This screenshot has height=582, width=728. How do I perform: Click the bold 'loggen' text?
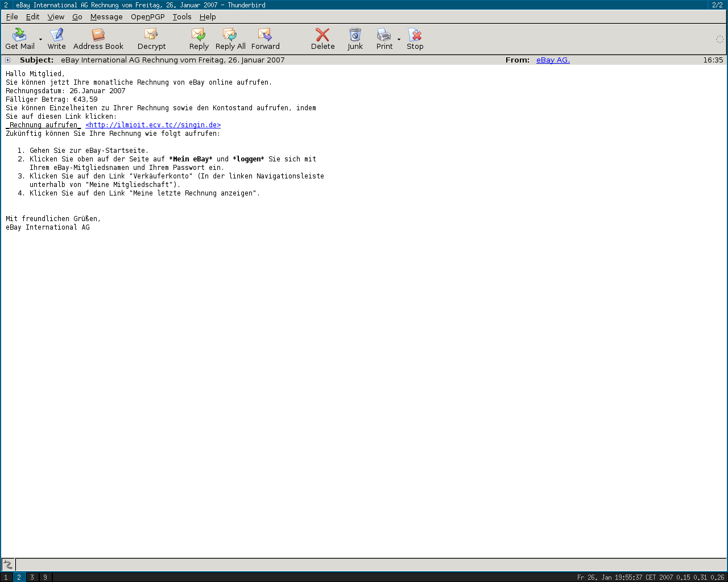click(x=249, y=159)
